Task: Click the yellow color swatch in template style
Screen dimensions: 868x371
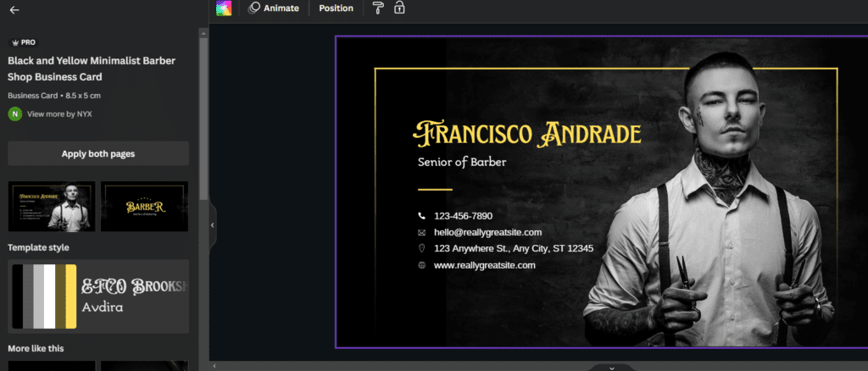Action: click(71, 296)
